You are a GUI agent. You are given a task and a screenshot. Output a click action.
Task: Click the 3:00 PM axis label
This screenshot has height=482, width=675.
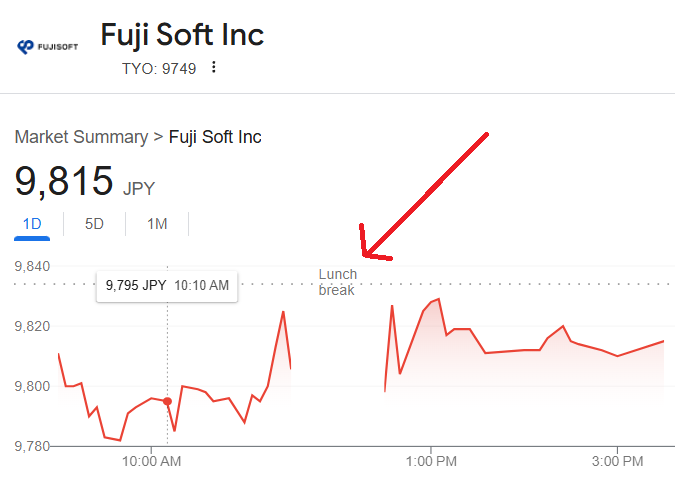click(617, 461)
